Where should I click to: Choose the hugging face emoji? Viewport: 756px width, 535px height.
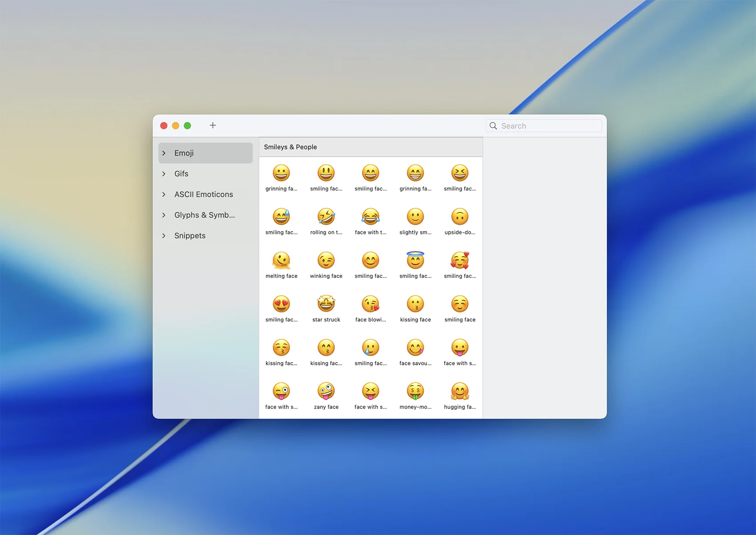[x=460, y=392]
